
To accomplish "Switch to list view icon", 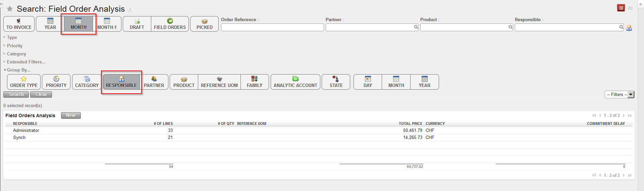I will tap(621, 8).
